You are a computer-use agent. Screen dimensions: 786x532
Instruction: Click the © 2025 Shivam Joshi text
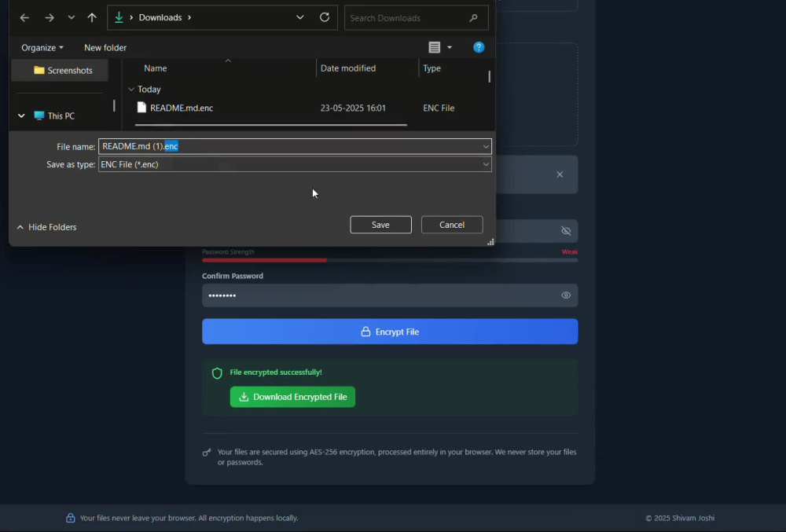pyautogui.click(x=680, y=518)
